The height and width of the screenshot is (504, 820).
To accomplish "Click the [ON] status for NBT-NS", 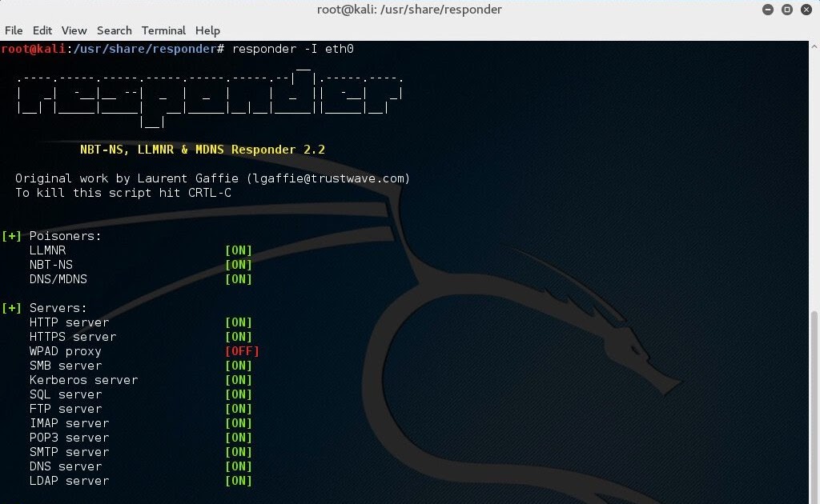I will click(x=239, y=265).
